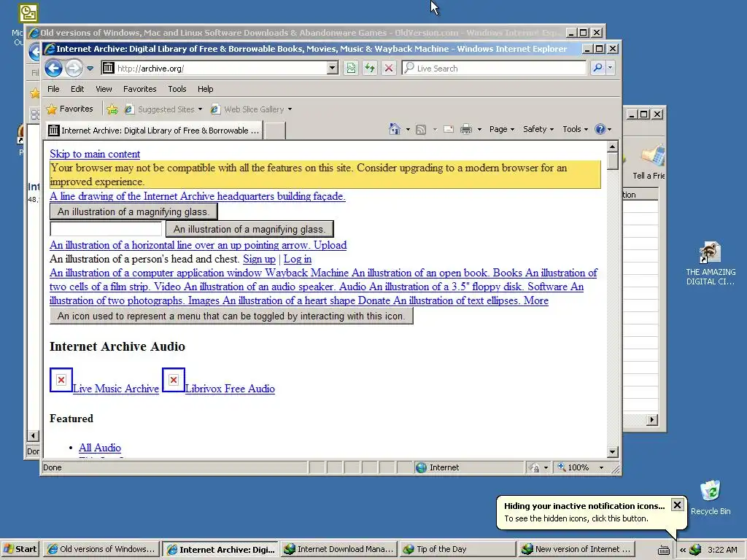Select the Recycle Bin desktop icon
This screenshot has height=560, width=747.
point(711,497)
